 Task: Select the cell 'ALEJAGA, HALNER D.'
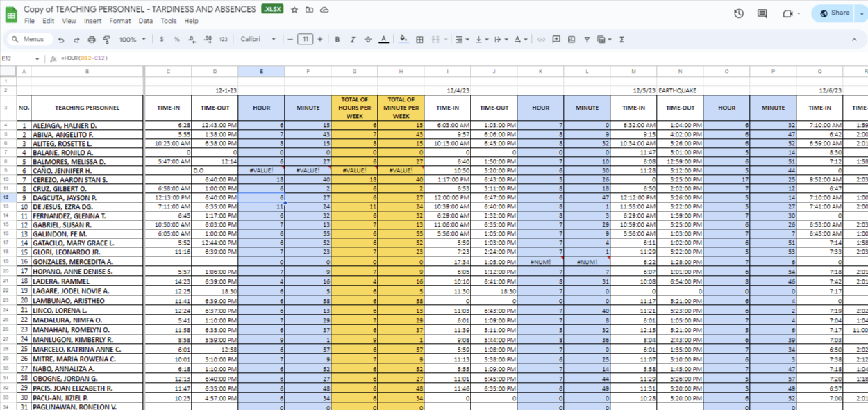click(87, 126)
